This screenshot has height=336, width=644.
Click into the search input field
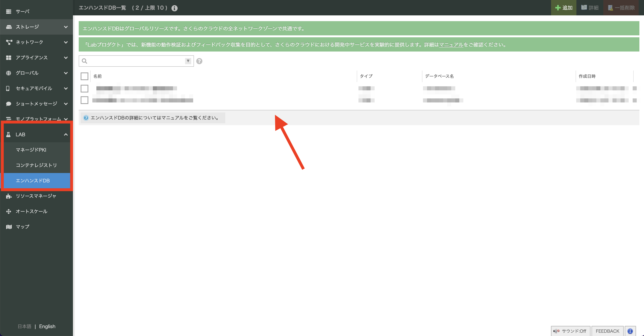tap(135, 61)
